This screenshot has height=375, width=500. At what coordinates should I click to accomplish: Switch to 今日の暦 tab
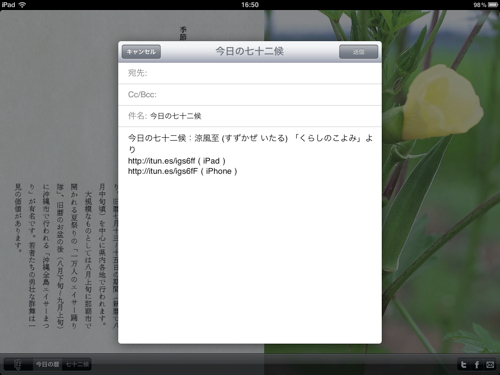pyautogui.click(x=47, y=364)
